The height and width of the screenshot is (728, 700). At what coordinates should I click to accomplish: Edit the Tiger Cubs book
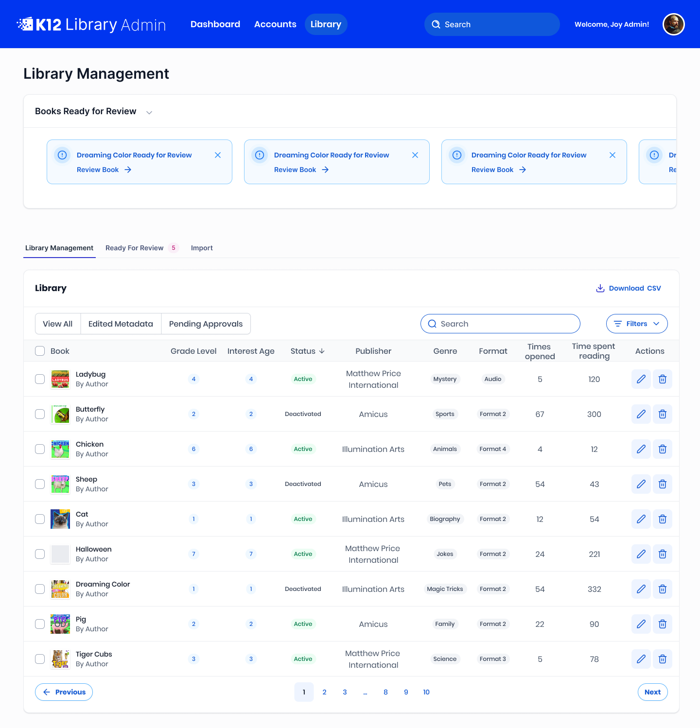click(x=641, y=659)
